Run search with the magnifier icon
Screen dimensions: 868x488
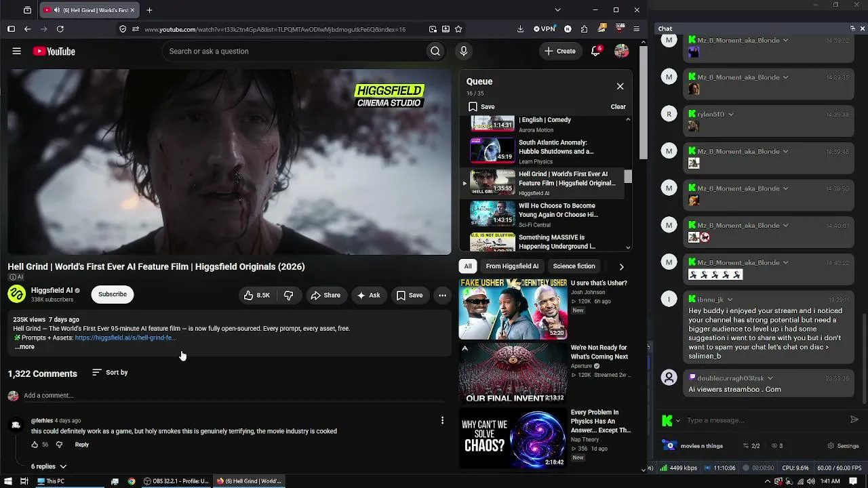[x=435, y=51]
